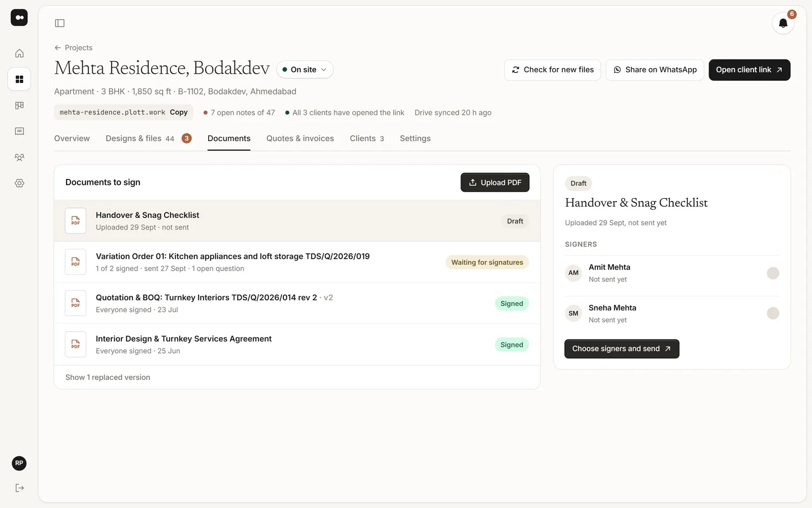This screenshot has height=508, width=812.
Task: Click the RP user avatar
Action: (19, 463)
